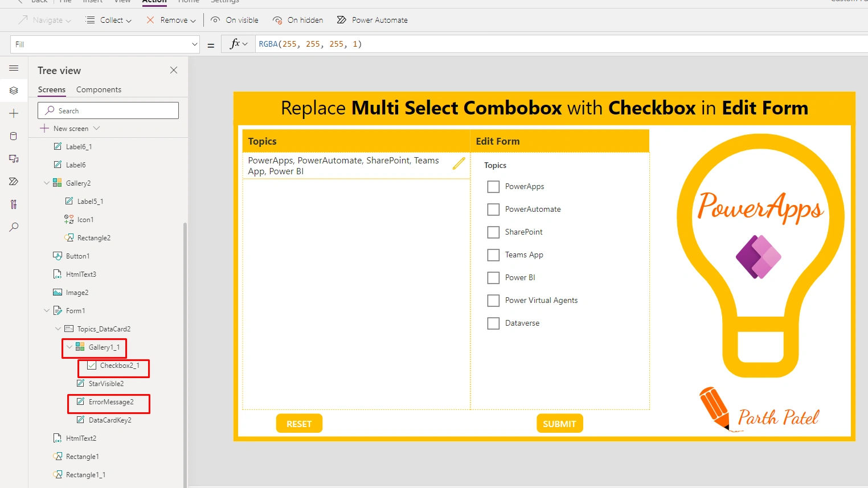Click the Tree view Search field
Viewport: 868px width, 488px height.
pos(108,110)
